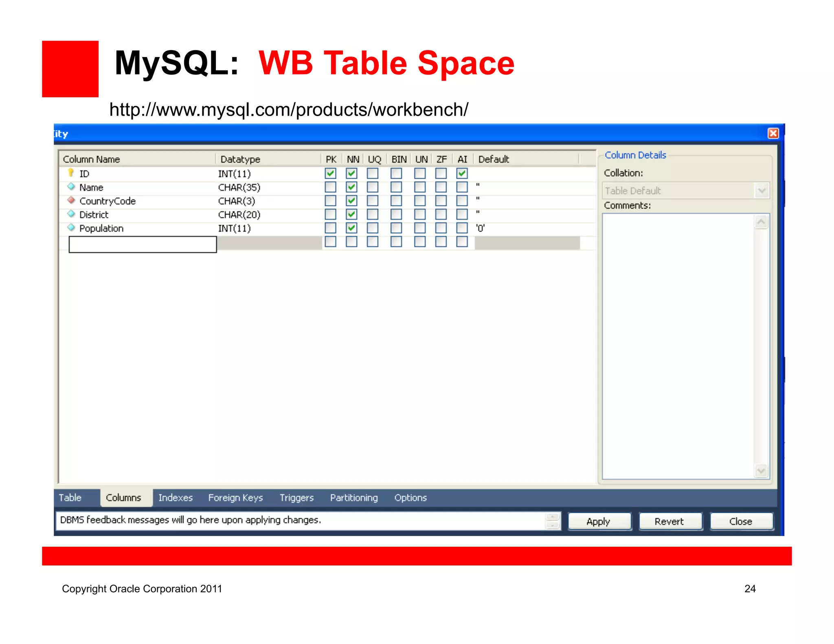
Task: Switch to the Table tab
Action: [70, 497]
